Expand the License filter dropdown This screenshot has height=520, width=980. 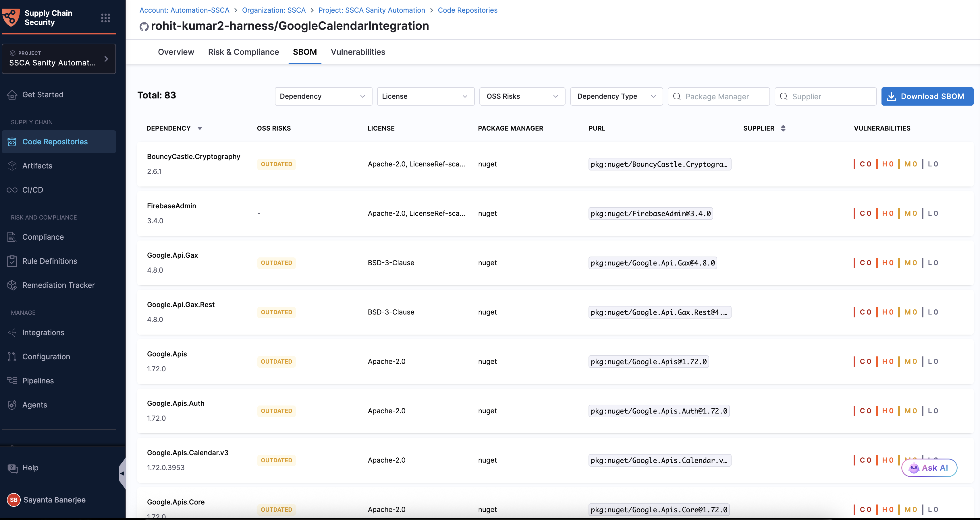(425, 96)
